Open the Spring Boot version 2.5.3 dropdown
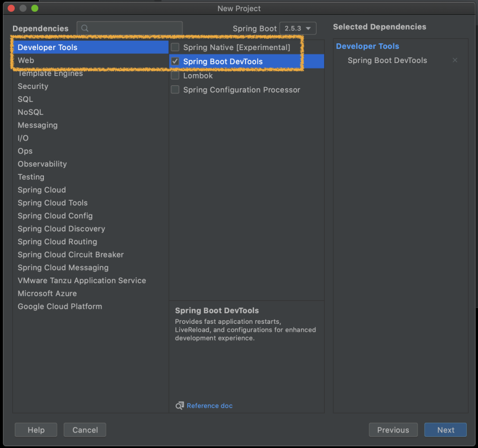478x448 pixels. pyautogui.click(x=297, y=28)
